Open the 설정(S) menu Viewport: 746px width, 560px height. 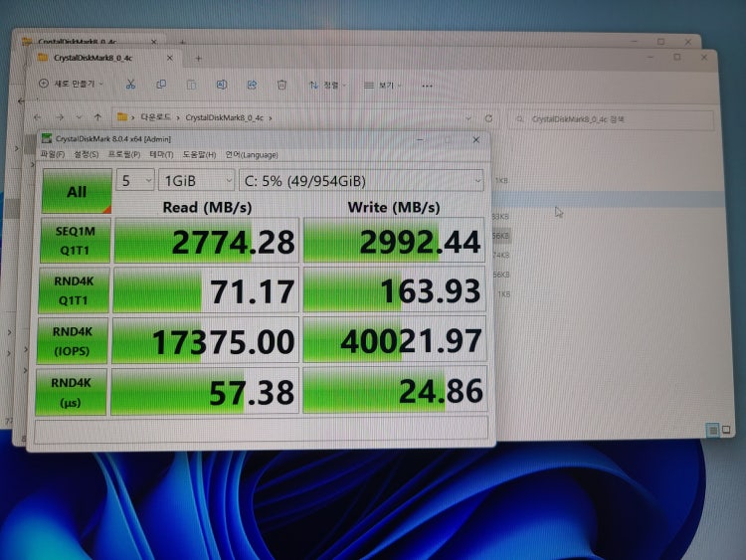tap(87, 154)
